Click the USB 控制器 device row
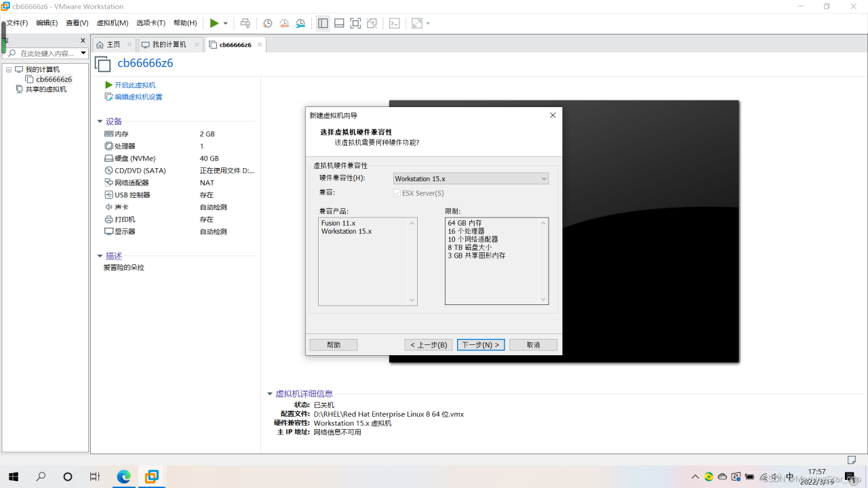The image size is (868, 488). 180,195
